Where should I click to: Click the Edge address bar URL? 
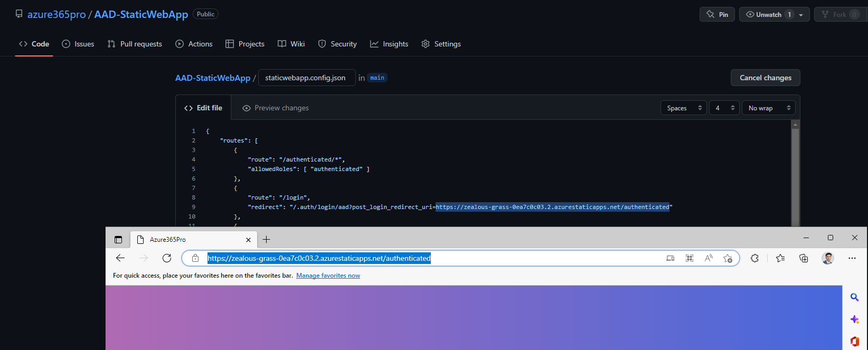tap(319, 258)
